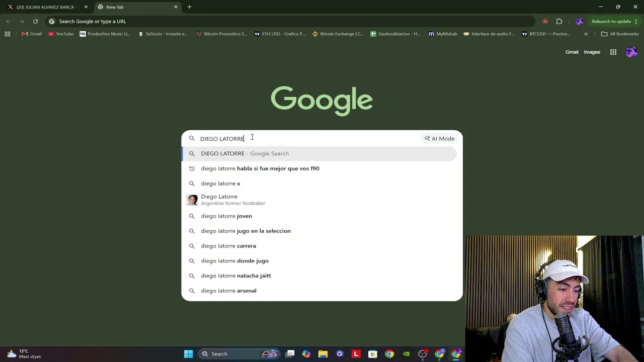Select the 'diego latorre donde jugo' suggestion

coord(319,261)
